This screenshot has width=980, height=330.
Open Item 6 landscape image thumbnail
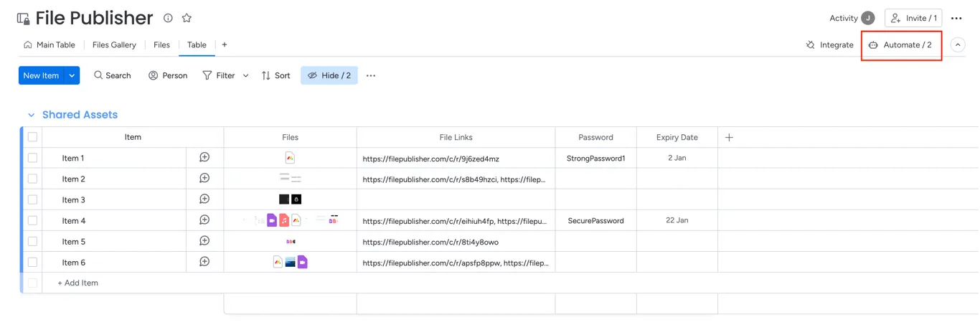290,262
